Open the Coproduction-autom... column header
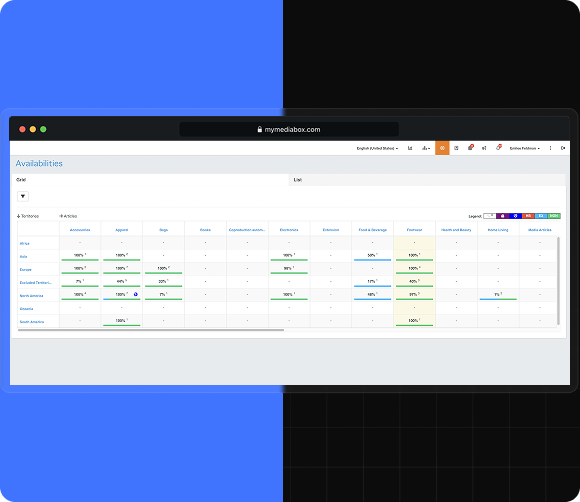This screenshot has width=580, height=502. pos(247,230)
